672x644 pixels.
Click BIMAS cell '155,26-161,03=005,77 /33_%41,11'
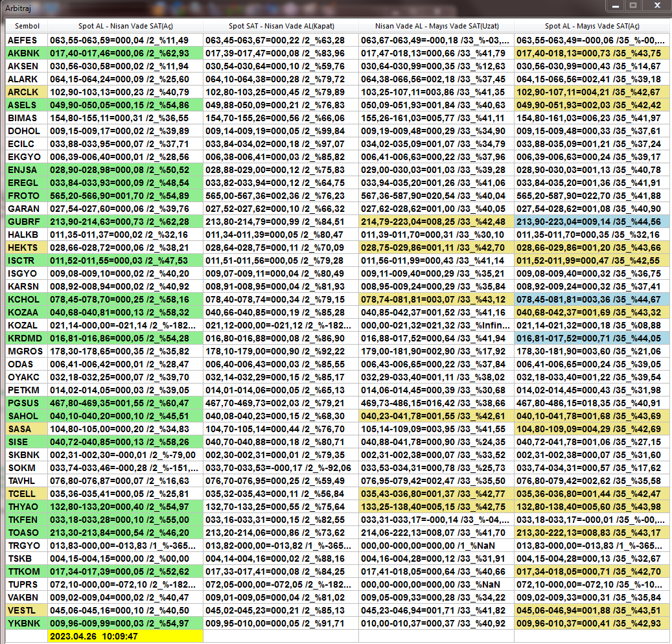(x=436, y=118)
